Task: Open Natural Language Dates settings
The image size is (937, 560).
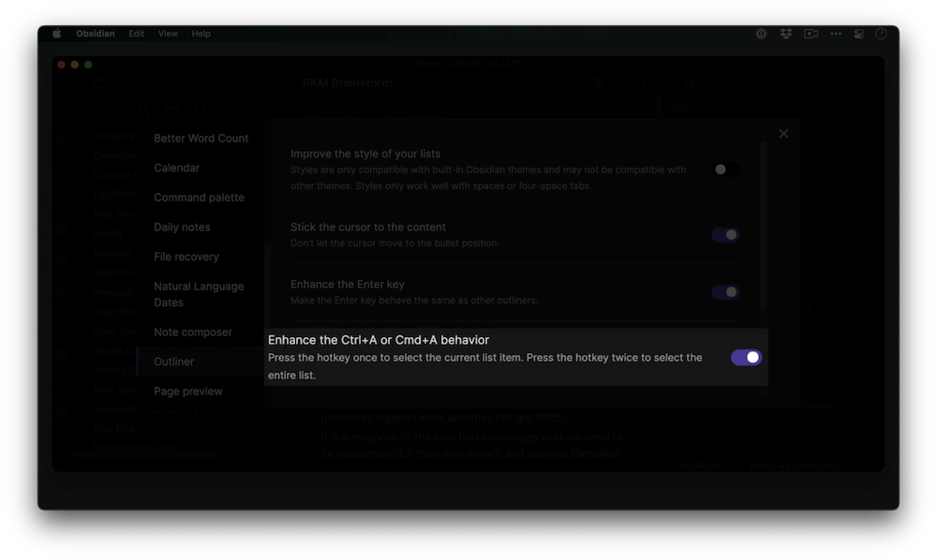Action: tap(199, 294)
